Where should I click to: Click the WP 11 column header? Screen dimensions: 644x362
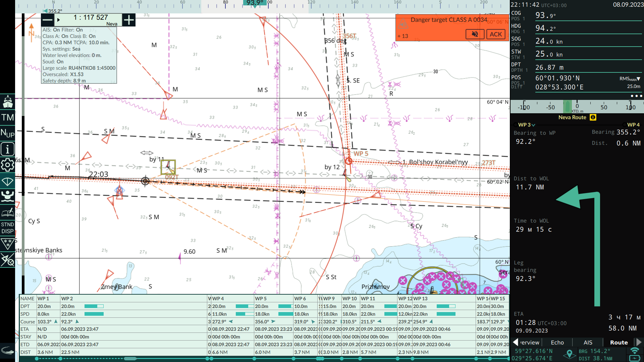tap(378, 299)
